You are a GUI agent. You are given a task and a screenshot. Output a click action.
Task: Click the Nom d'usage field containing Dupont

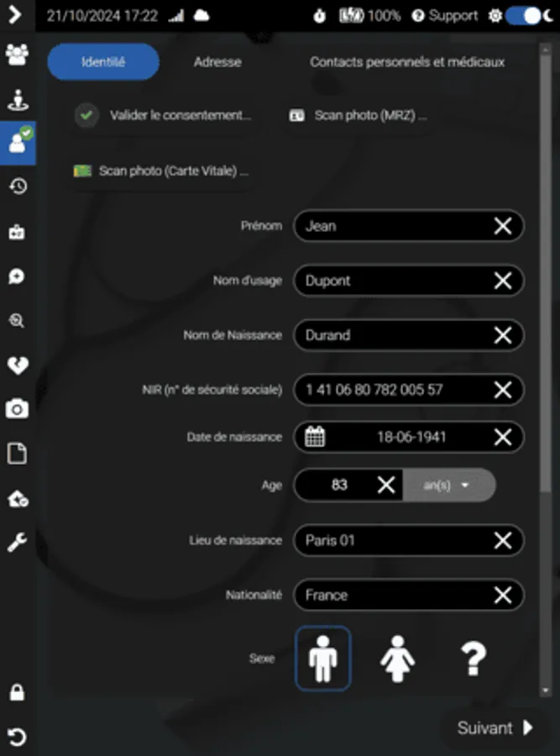tap(408, 281)
